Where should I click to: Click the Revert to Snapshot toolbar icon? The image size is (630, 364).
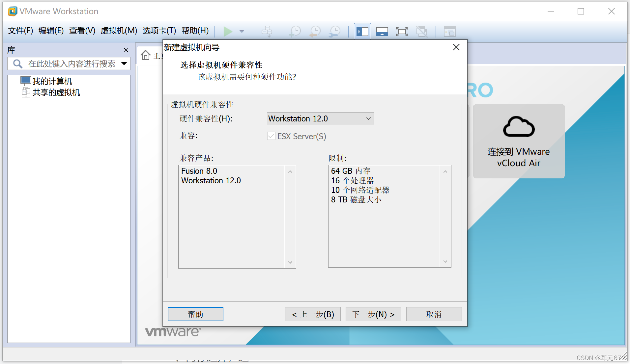(x=315, y=32)
